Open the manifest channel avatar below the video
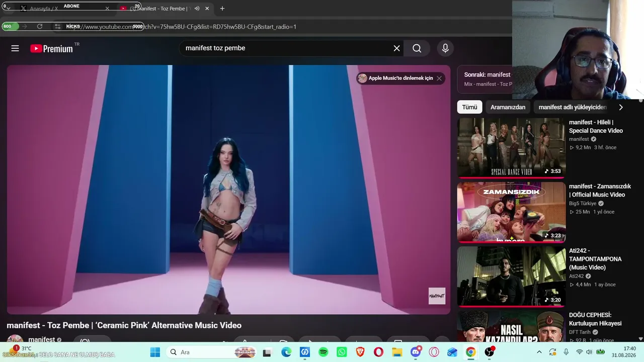 pyautogui.click(x=15, y=339)
